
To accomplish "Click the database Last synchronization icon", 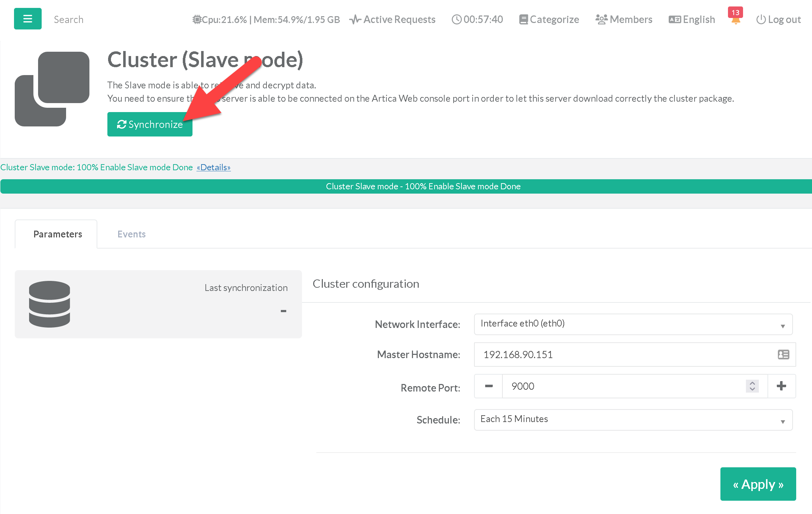I will click(x=50, y=304).
